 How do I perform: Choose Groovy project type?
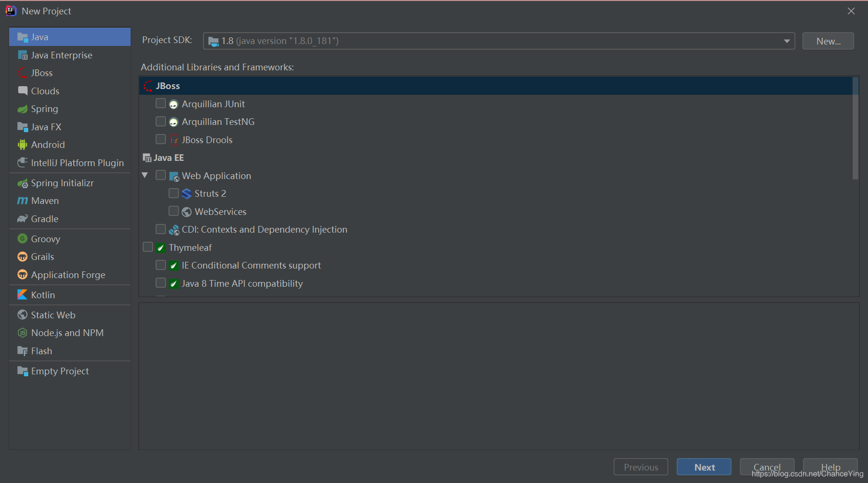coord(70,238)
